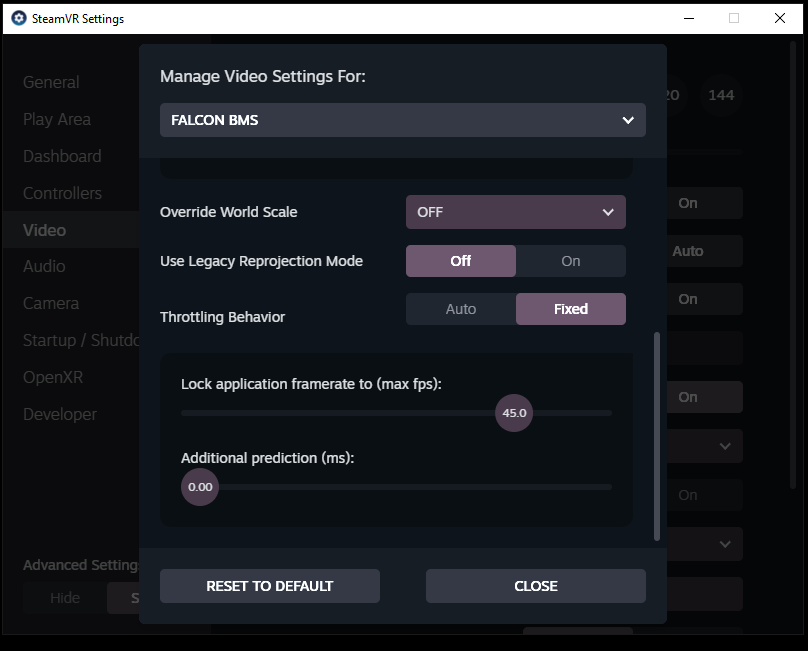This screenshot has width=808, height=651.
Task: Select the 144 refresh rate button
Action: [x=721, y=95]
